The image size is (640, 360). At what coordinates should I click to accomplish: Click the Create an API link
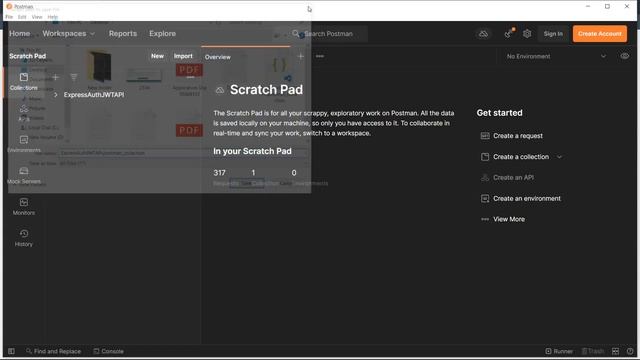(x=513, y=178)
